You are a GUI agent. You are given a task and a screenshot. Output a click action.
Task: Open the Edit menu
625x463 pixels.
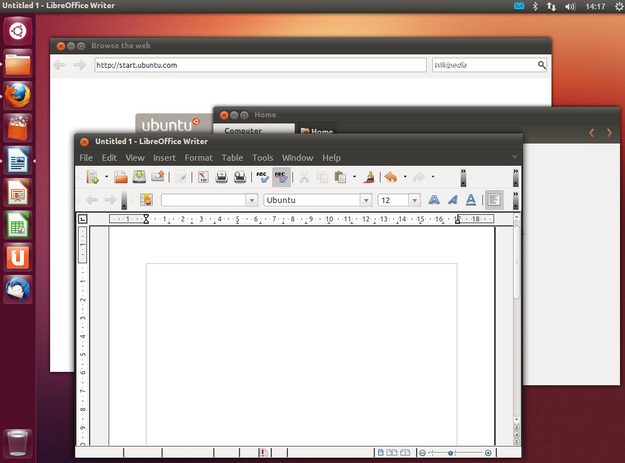pyautogui.click(x=109, y=158)
